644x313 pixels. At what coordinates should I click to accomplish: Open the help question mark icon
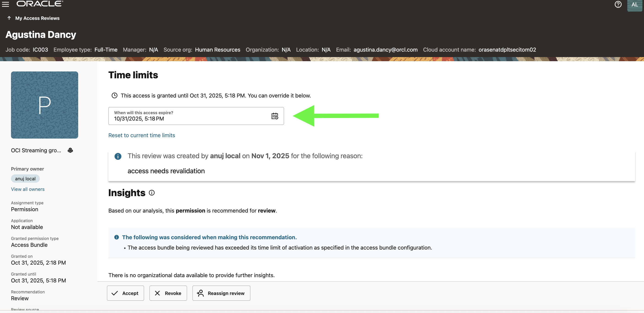click(x=618, y=5)
